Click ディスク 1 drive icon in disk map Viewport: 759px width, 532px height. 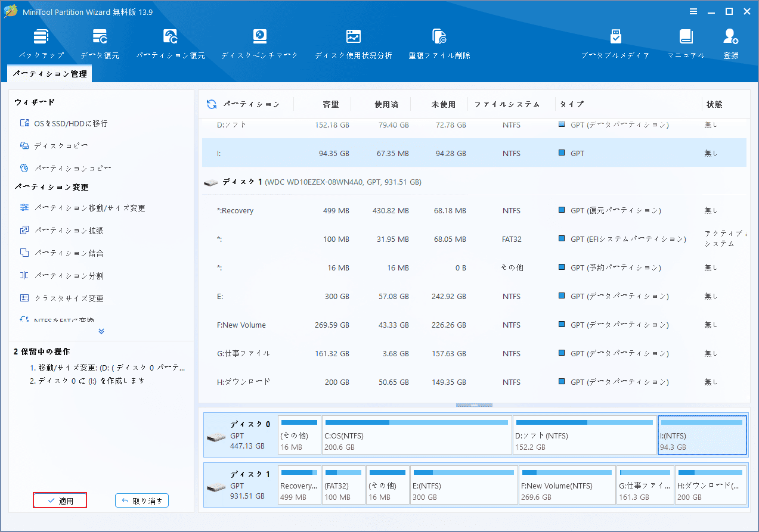(216, 488)
